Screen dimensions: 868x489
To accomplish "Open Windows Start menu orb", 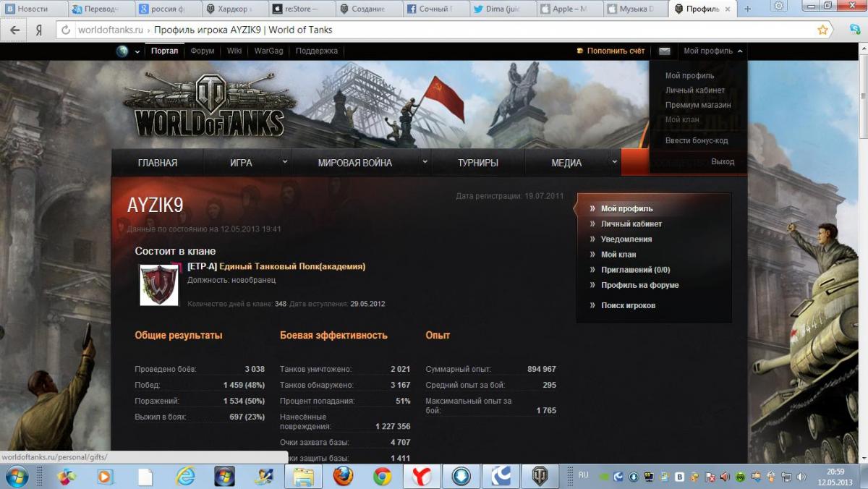I will pyautogui.click(x=16, y=476).
